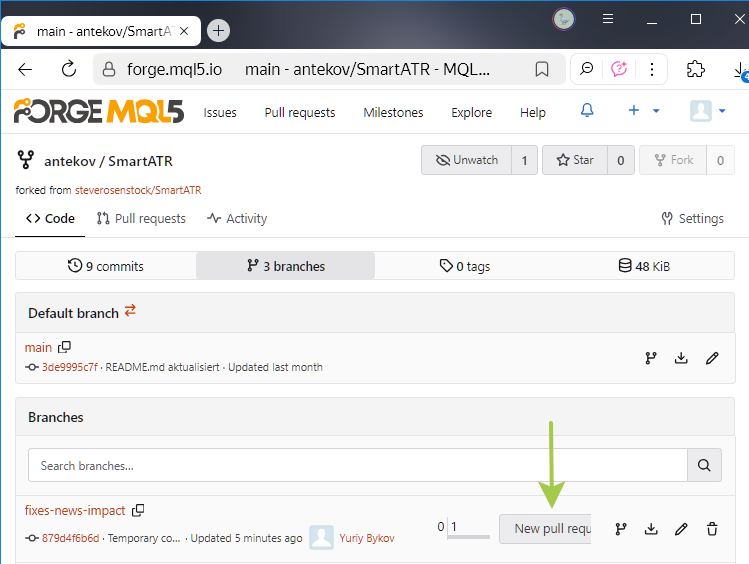Open commit 3de9995c7f
The width and height of the screenshot is (749, 564).
pyautogui.click(x=70, y=367)
